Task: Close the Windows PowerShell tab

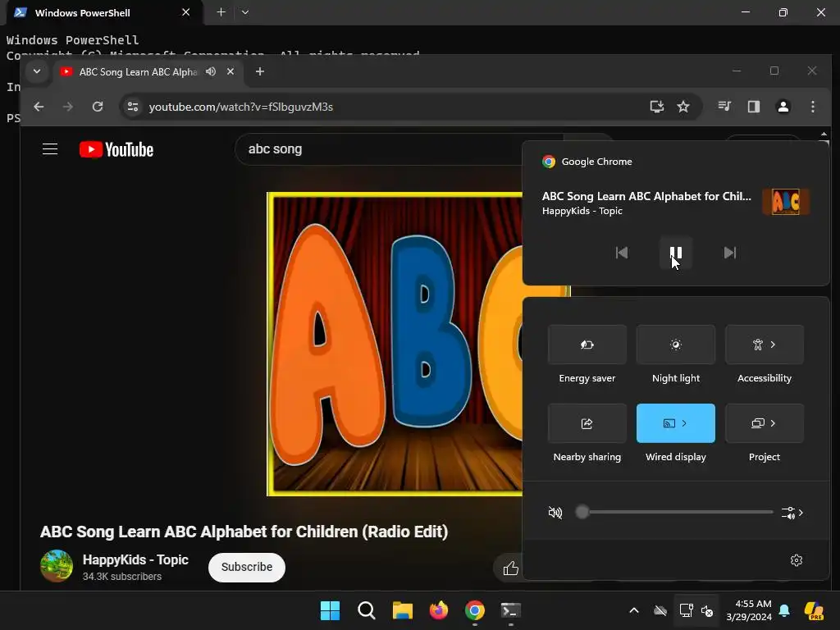Action: [x=186, y=12]
